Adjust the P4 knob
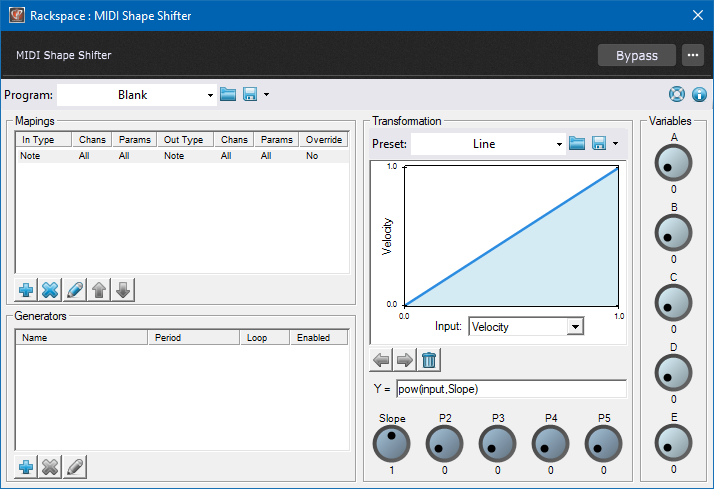The height and width of the screenshot is (489, 714). click(551, 443)
